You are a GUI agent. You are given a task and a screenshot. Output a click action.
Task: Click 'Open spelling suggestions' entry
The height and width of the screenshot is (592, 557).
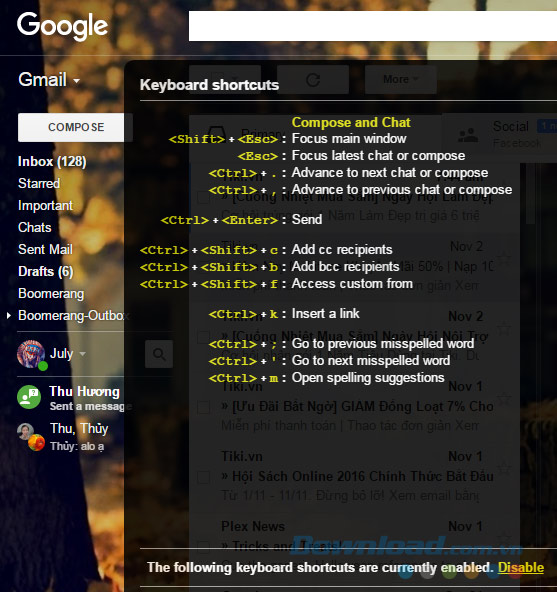368,378
